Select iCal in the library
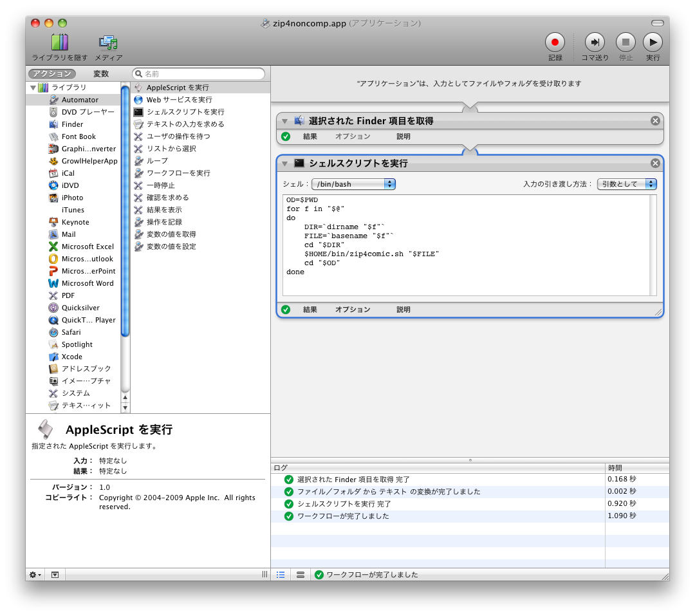695x616 pixels. pos(73,173)
